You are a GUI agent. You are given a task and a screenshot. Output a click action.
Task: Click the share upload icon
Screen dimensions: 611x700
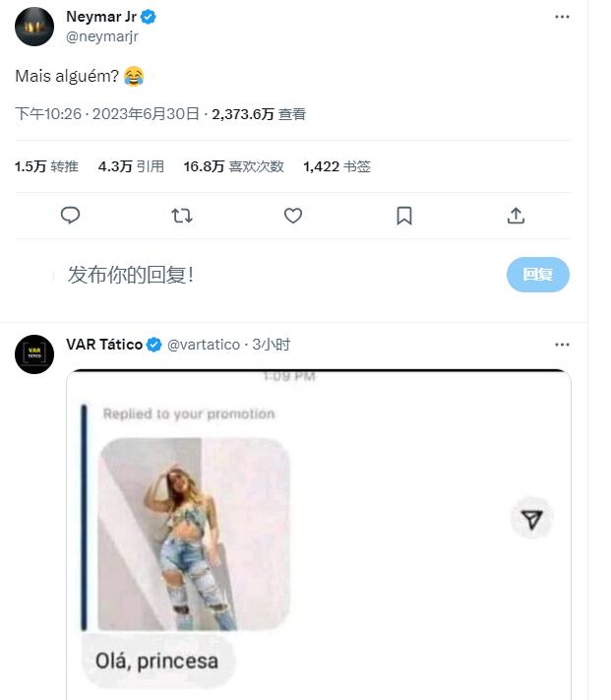coord(516,216)
